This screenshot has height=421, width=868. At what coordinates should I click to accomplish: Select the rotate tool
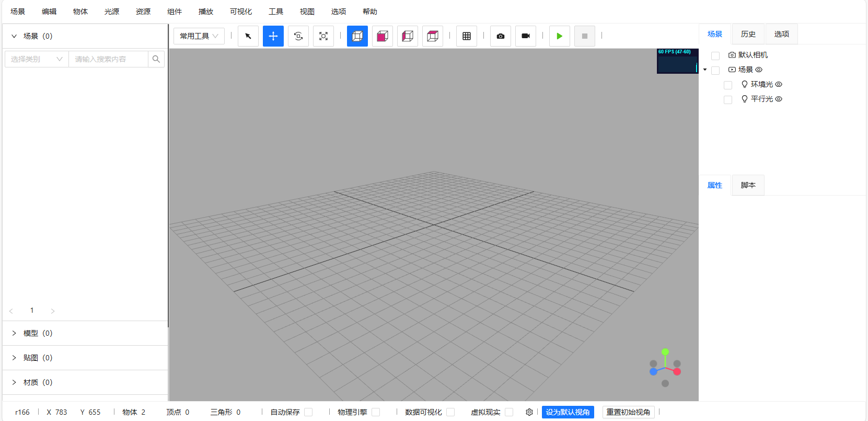click(x=298, y=36)
